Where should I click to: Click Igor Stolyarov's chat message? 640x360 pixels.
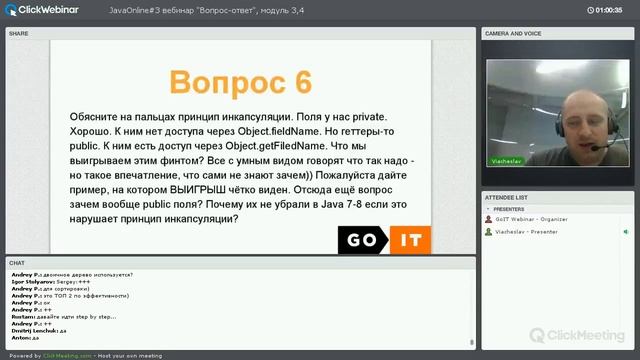[51, 282]
